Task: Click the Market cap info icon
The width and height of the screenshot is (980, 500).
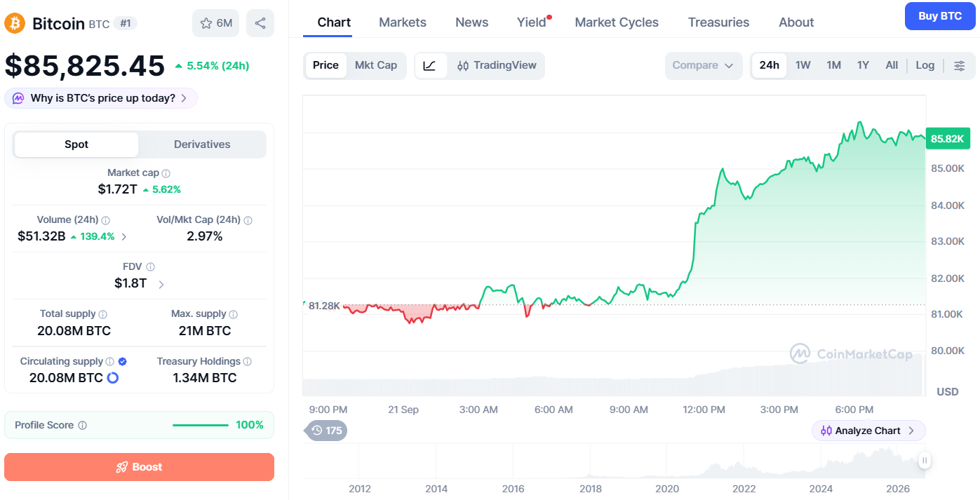Action: tap(166, 173)
